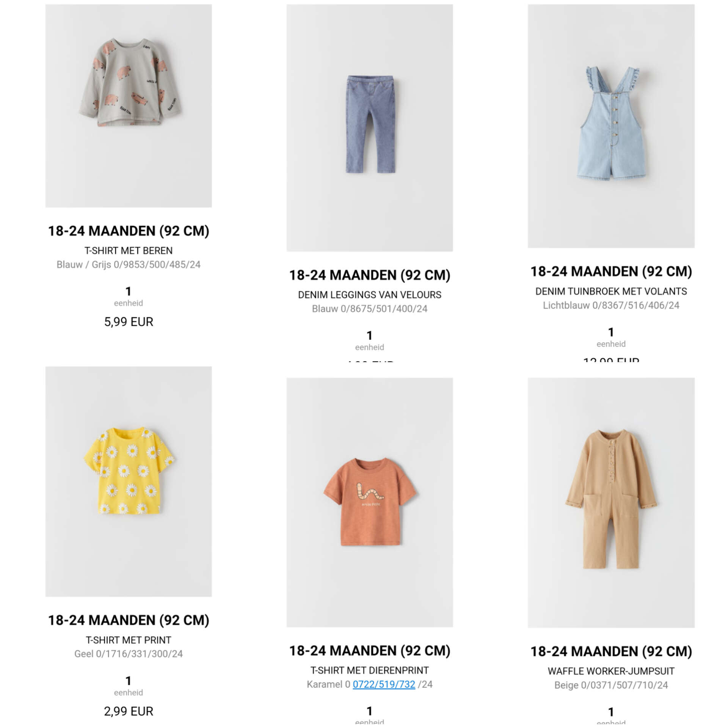Open the yellow daisy t-shirt image
The height and width of the screenshot is (728, 728).
click(x=128, y=481)
